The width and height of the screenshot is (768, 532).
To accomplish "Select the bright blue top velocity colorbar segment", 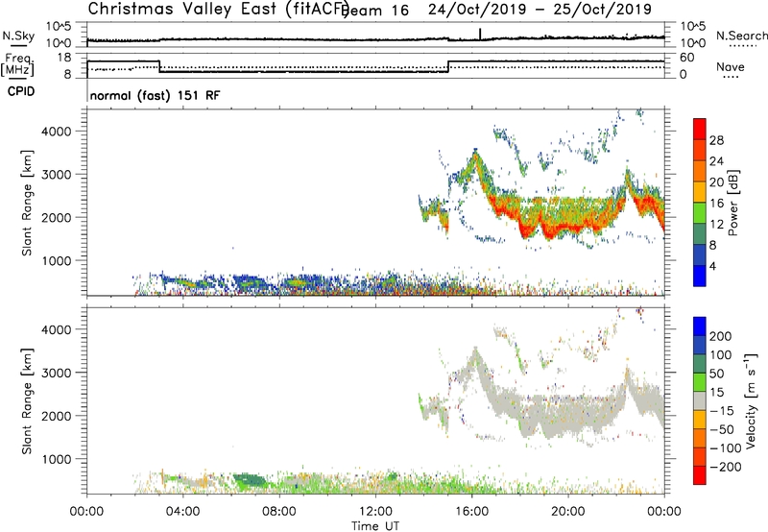I will coord(700,326).
